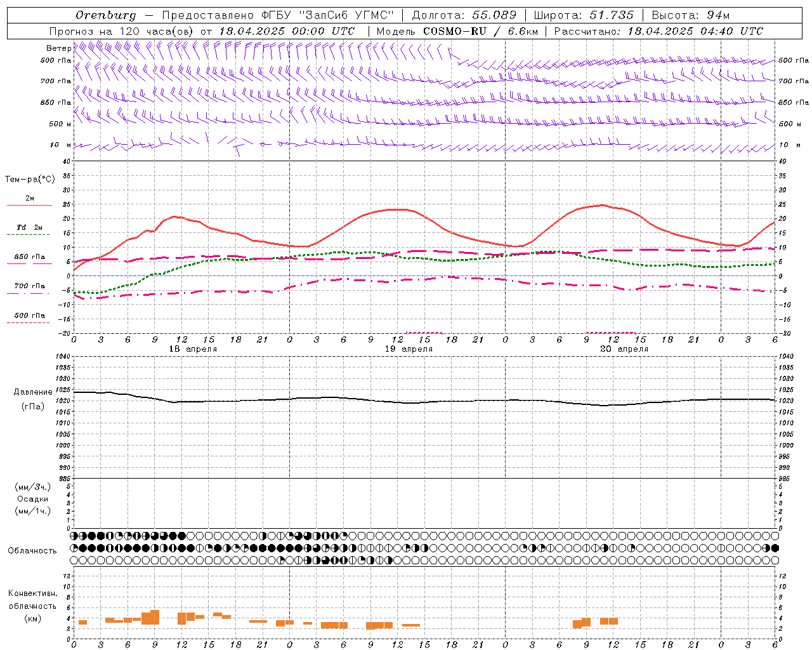
Task: Click the forecast start 18.04.2025 00:00 UTC
Action: coord(287,31)
